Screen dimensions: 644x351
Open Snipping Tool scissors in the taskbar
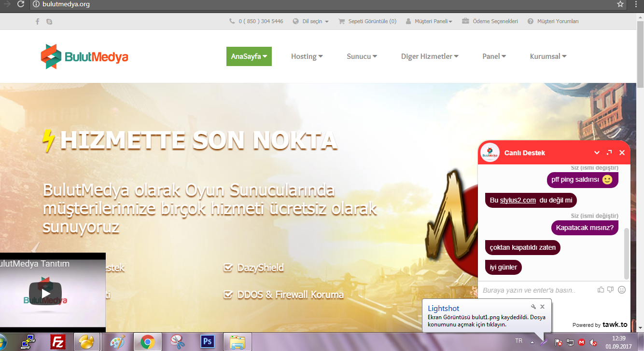pyautogui.click(x=177, y=342)
